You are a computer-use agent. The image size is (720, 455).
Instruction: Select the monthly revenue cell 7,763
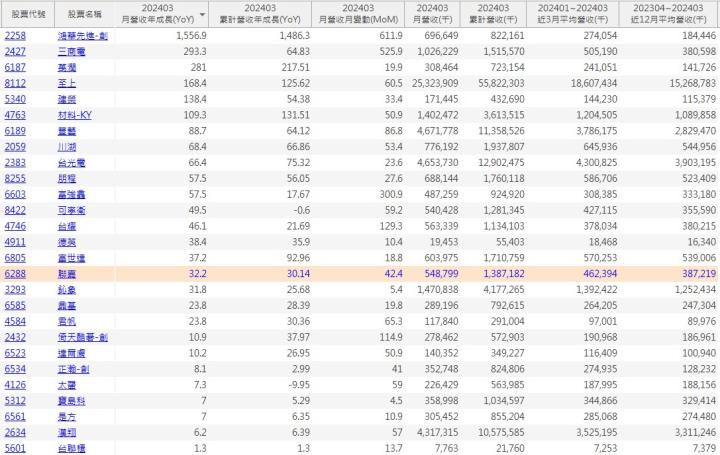coord(446,449)
